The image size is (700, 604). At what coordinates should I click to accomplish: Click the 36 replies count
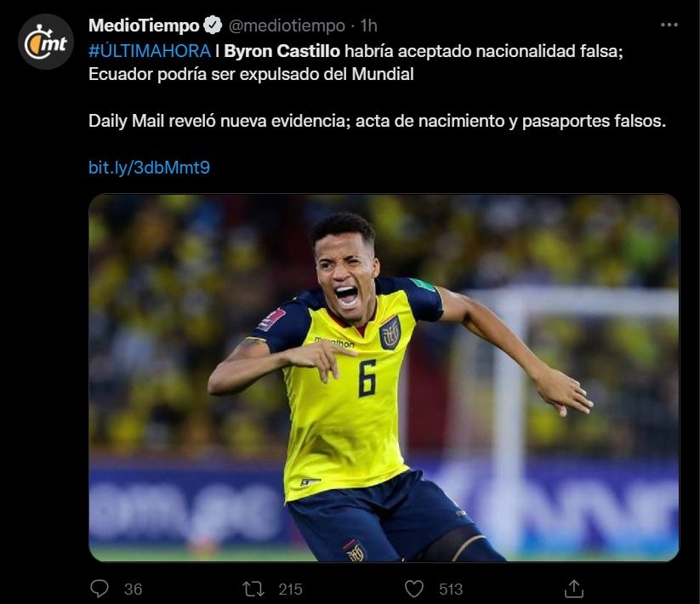(x=133, y=590)
